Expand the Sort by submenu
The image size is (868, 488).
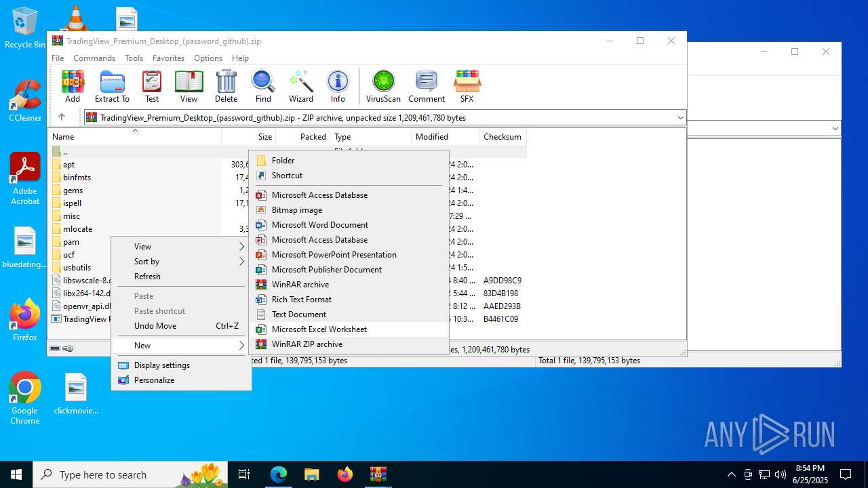tap(181, 262)
